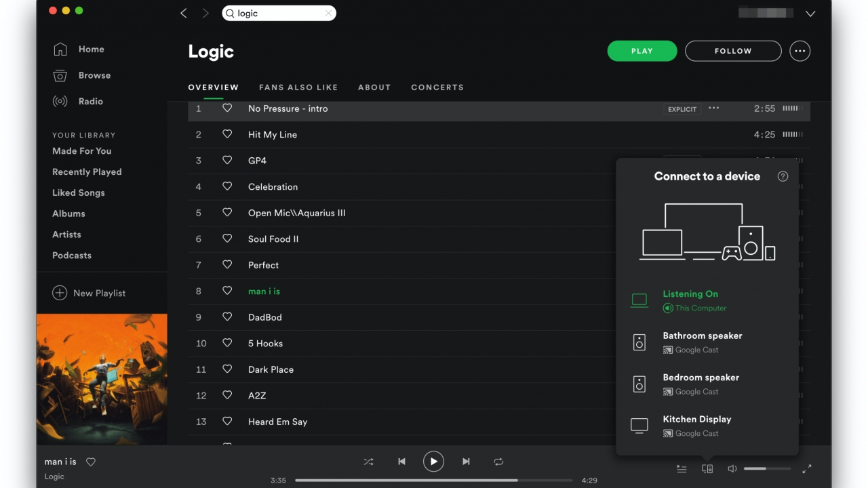The image size is (868, 488).
Task: Toggle repeat mode on
Action: pos(498,462)
